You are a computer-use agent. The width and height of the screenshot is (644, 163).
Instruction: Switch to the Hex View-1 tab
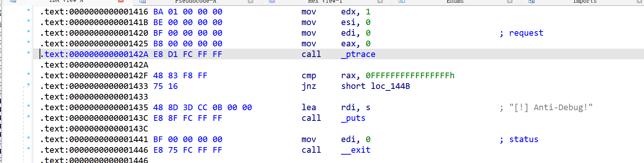(325, 1)
